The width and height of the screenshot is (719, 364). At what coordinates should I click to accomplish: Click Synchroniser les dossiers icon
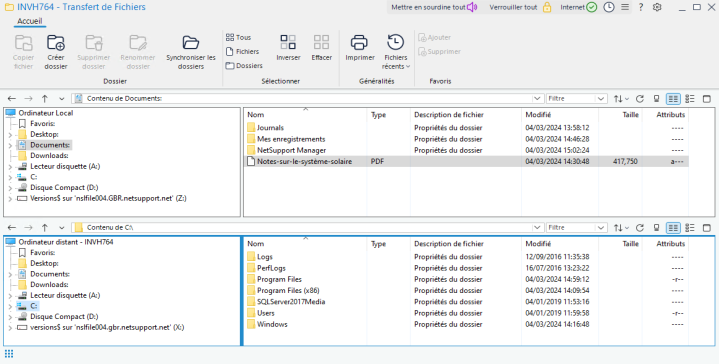coord(191,43)
